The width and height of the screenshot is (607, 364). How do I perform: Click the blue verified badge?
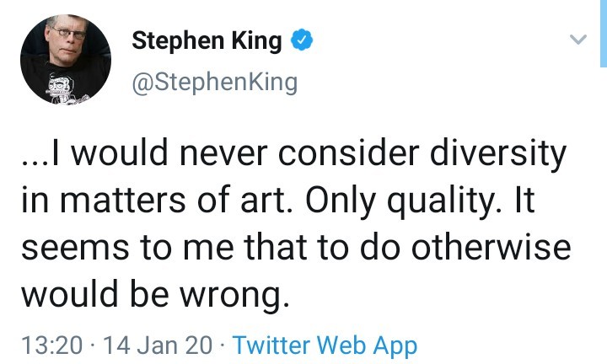301,40
